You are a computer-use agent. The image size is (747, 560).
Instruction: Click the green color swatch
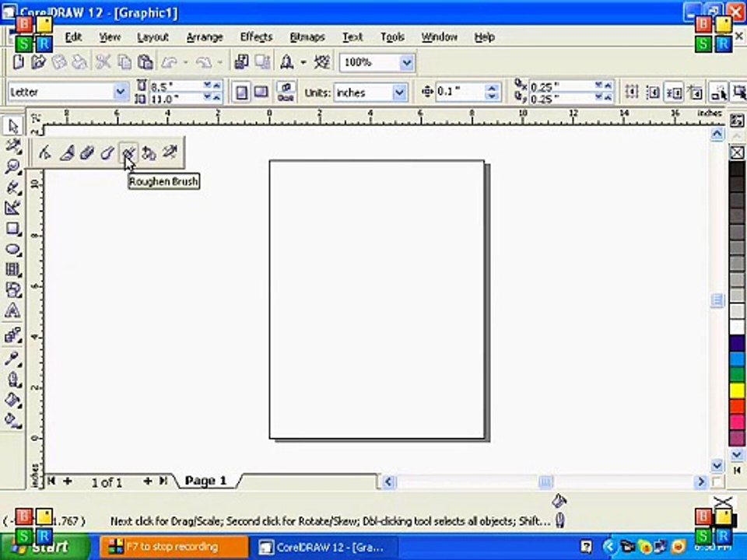click(x=737, y=375)
